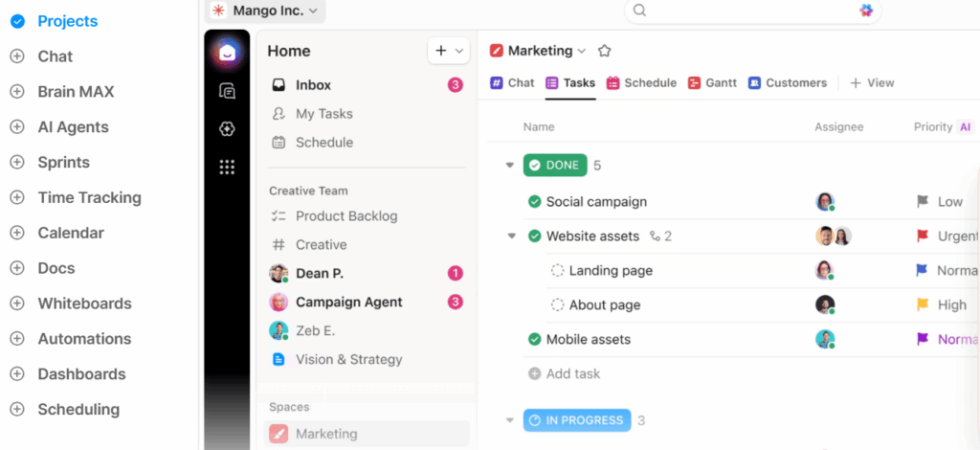This screenshot has height=450, width=980.
Task: Select the Marketing space in sidebar
Action: 367,434
